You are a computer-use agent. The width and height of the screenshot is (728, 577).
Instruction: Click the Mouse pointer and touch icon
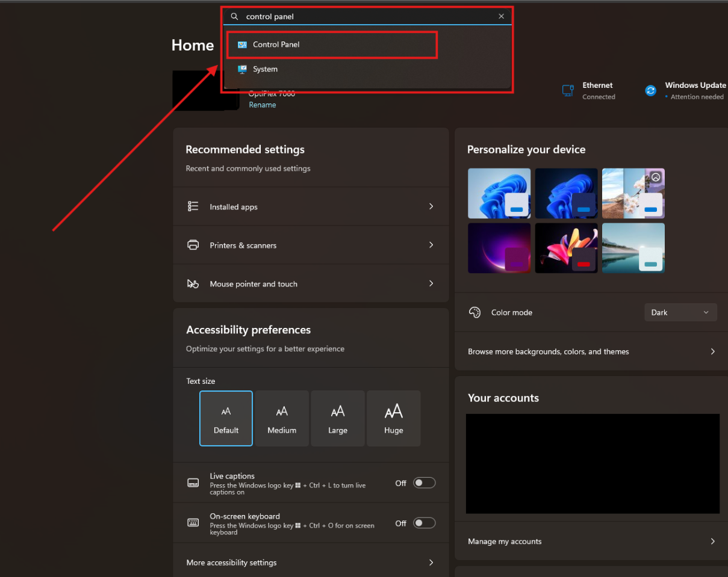click(193, 283)
